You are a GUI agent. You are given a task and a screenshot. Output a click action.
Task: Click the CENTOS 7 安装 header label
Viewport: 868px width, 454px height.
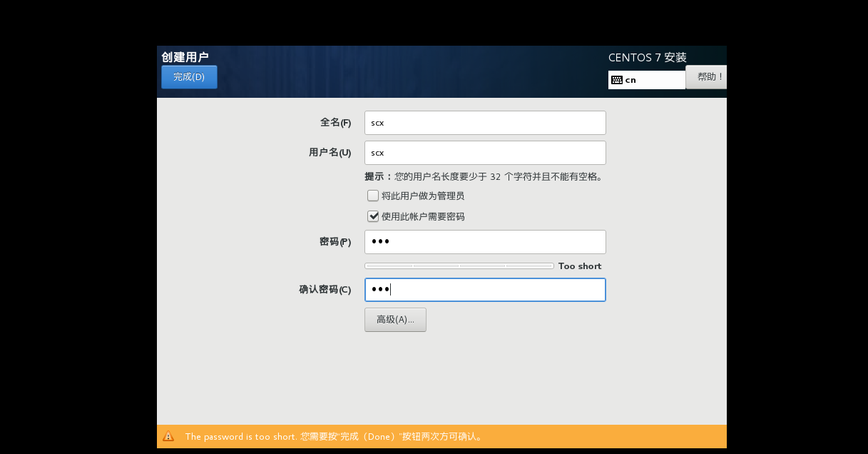tap(647, 58)
